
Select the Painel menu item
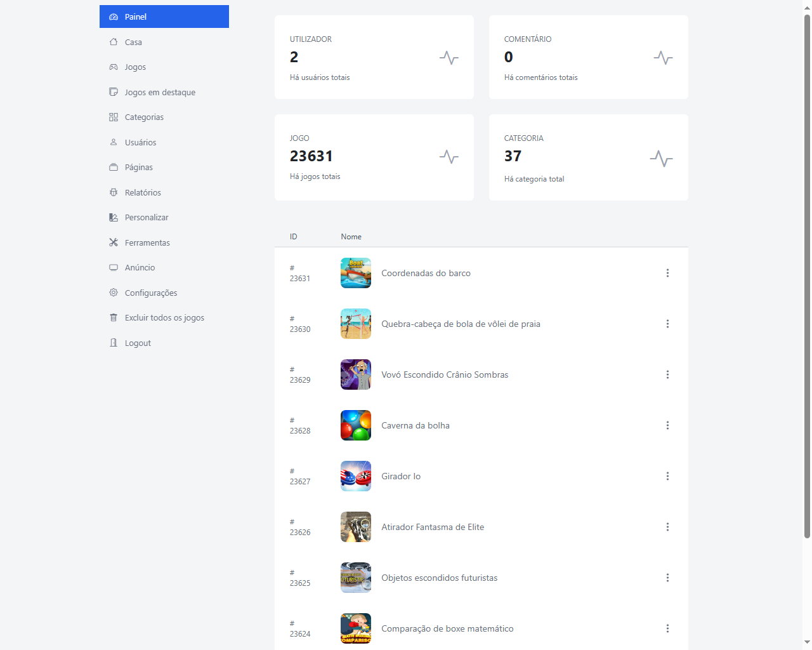[x=164, y=17]
